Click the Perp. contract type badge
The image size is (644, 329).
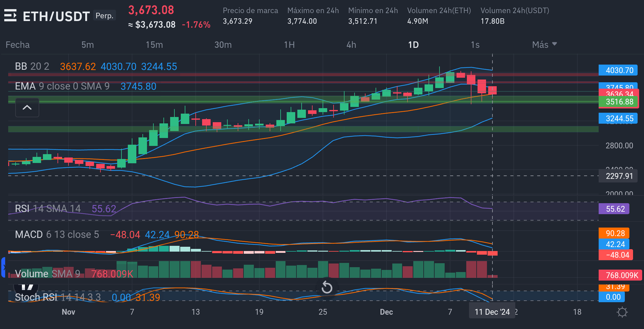coord(104,16)
